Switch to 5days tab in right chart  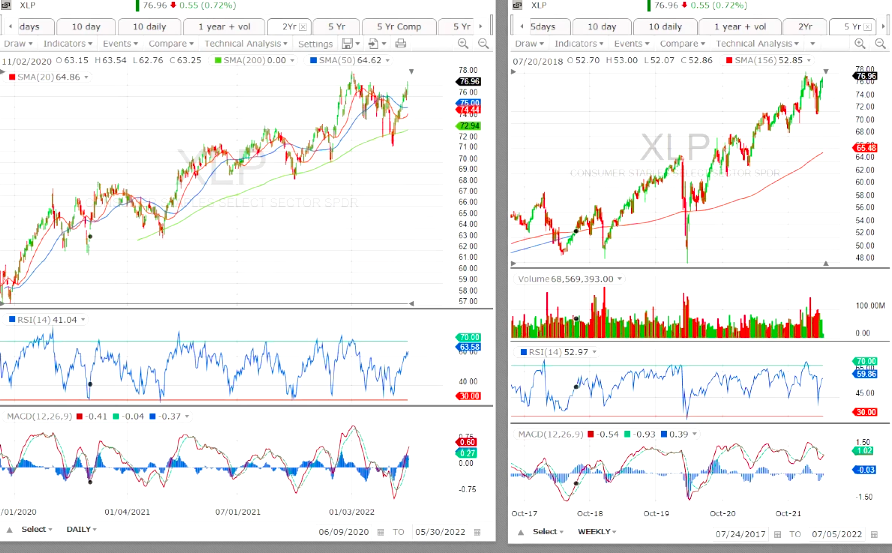pyautogui.click(x=542, y=27)
